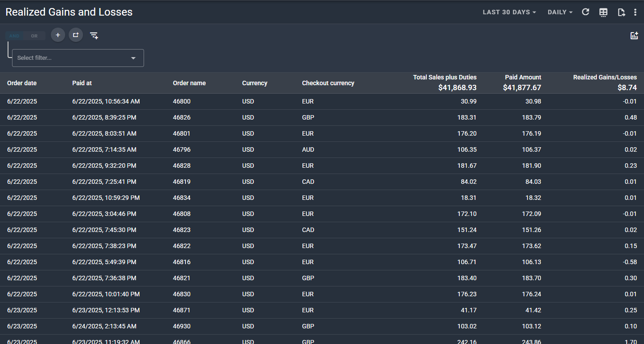Screen dimensions: 644x344
Task: Click the plus button to add filter
Action: point(58,35)
